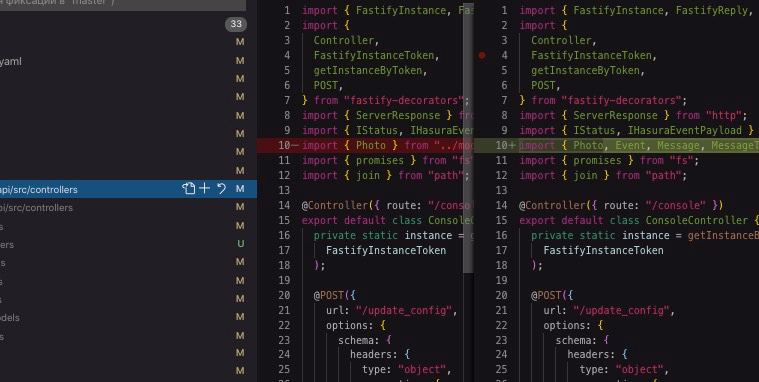The width and height of the screenshot is (759, 382).
Task: Click 'options' on line 22 of the right pane
Action: tap(564, 325)
